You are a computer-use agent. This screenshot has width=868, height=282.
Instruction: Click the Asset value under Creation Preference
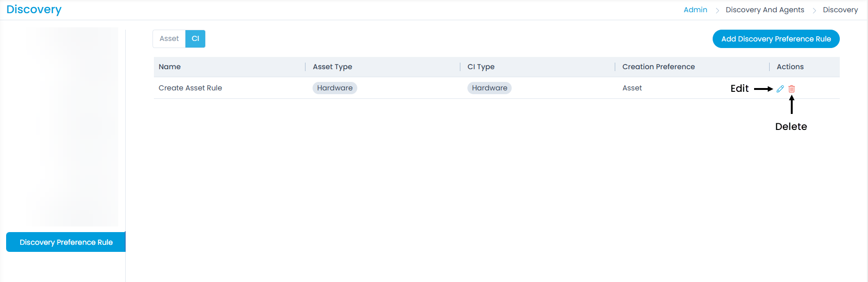[632, 88]
